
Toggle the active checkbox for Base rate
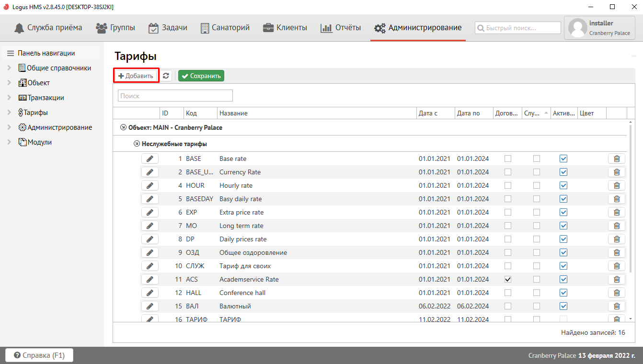pyautogui.click(x=563, y=159)
